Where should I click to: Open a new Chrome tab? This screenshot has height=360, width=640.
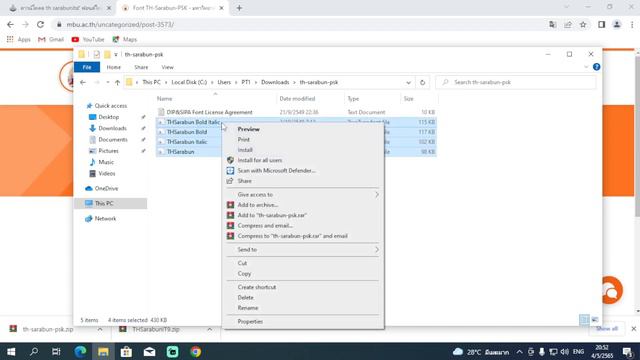point(239,8)
